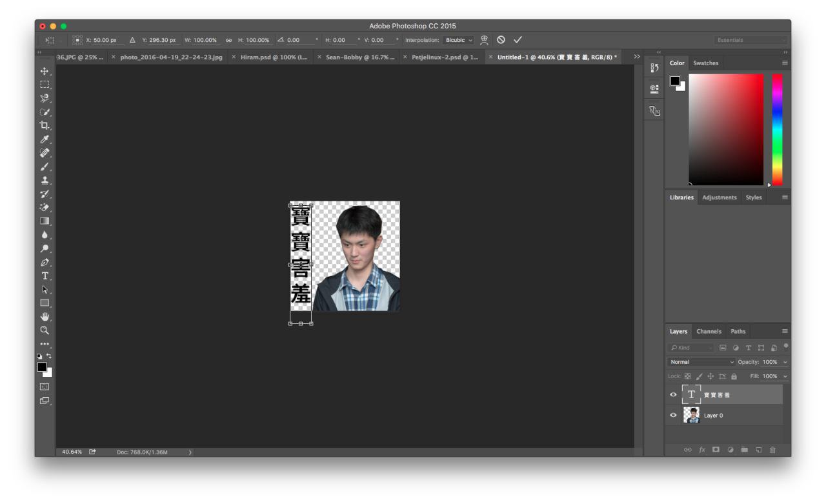Create a new layer from Layers panel

point(759,450)
